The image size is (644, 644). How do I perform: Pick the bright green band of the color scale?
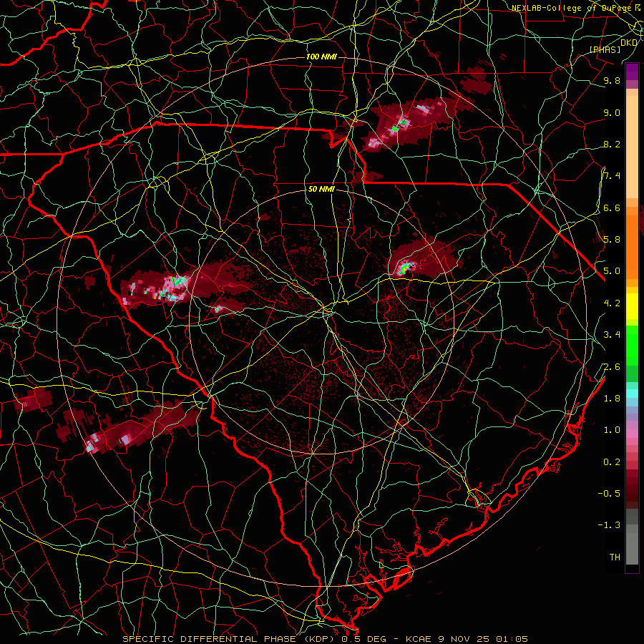632,347
